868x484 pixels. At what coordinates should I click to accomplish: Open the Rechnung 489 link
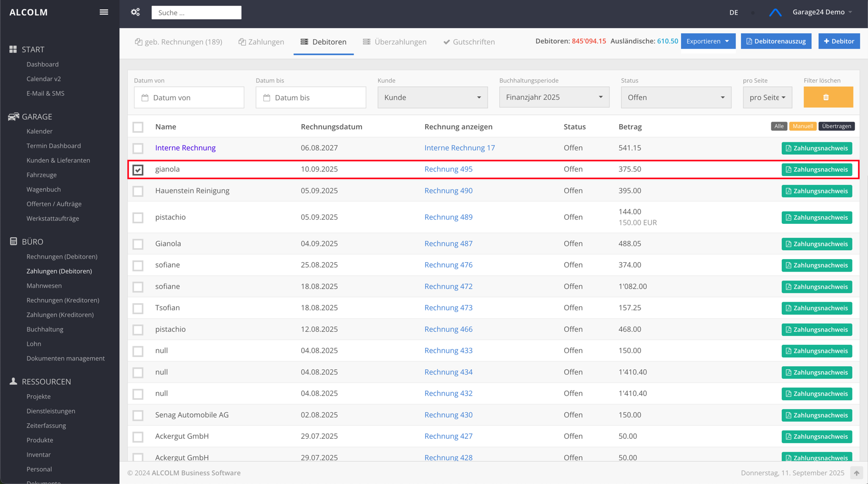448,217
